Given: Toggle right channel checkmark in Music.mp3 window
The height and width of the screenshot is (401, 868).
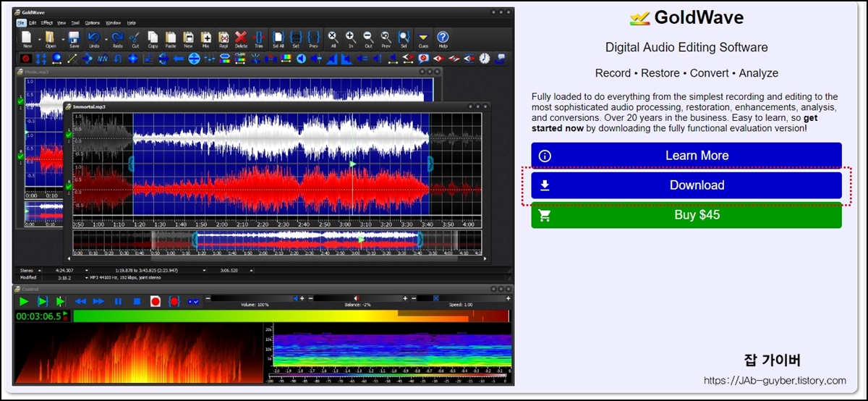Looking at the screenshot, I should point(20,155).
